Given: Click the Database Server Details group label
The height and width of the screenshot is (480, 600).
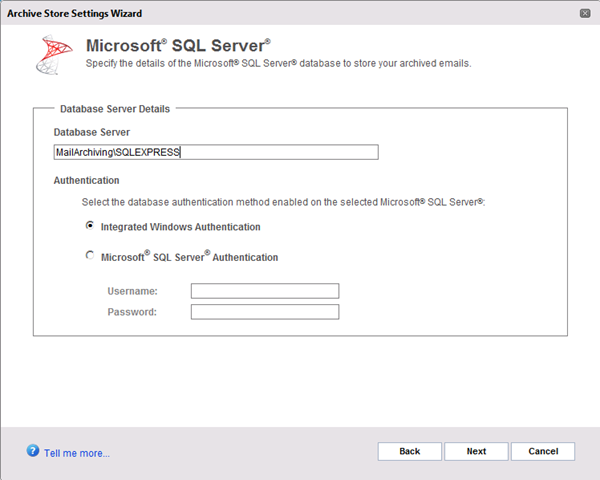Looking at the screenshot, I should 115,109.
